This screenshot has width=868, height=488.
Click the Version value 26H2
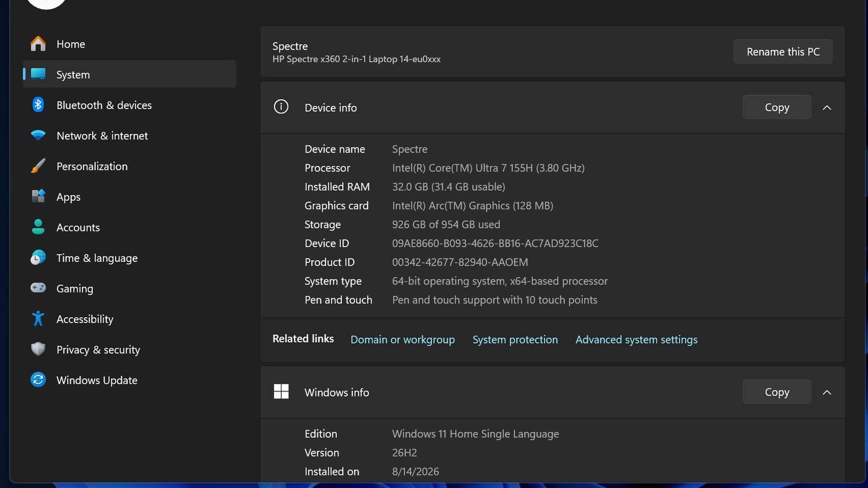click(x=405, y=453)
